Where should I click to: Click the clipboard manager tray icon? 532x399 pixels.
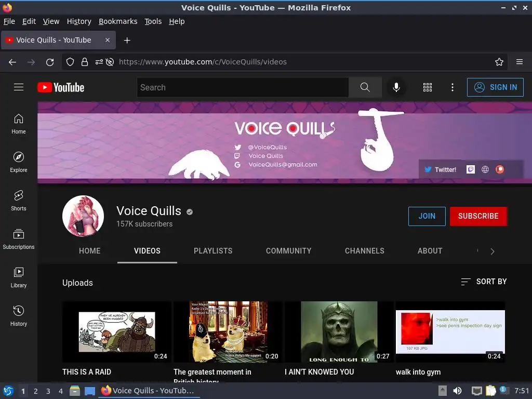point(490,391)
